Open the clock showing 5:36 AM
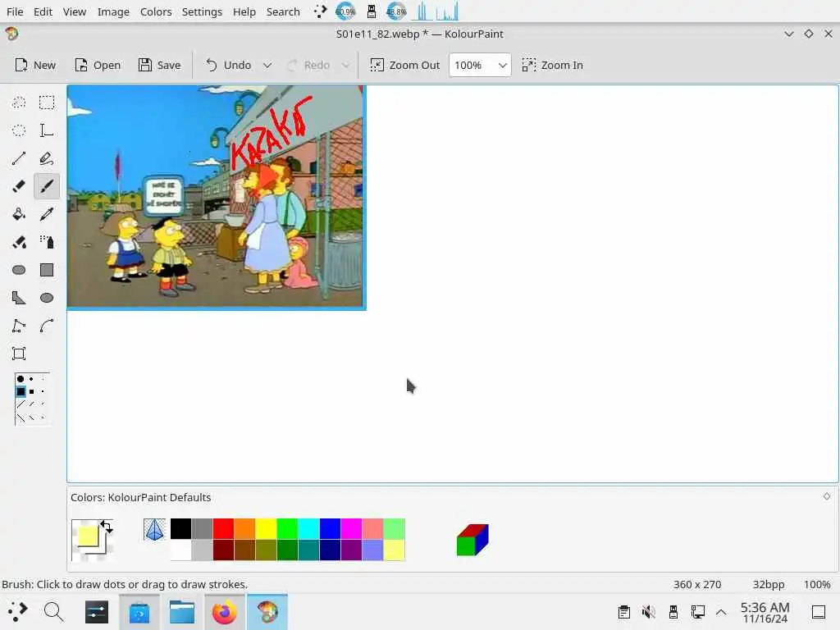Viewport: 840px width, 630px height. click(765, 612)
